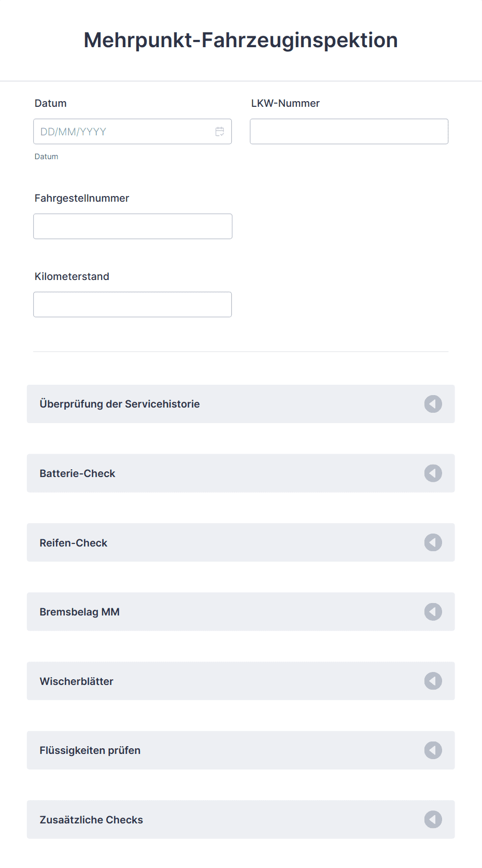Viewport: 482px width, 868px height.
Task: Open the calendar picker icon in Datum field
Action: coord(220,132)
